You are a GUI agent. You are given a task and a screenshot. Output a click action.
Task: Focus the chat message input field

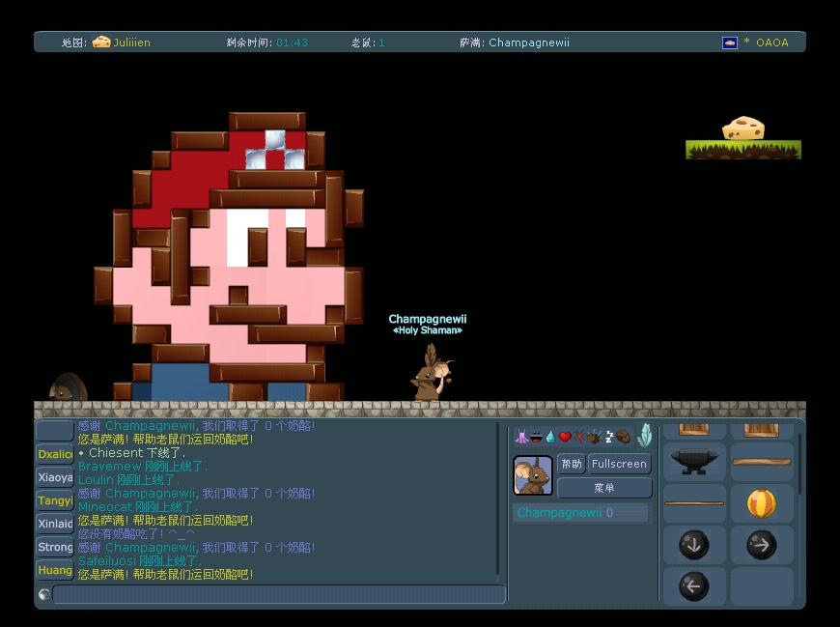coord(279,594)
